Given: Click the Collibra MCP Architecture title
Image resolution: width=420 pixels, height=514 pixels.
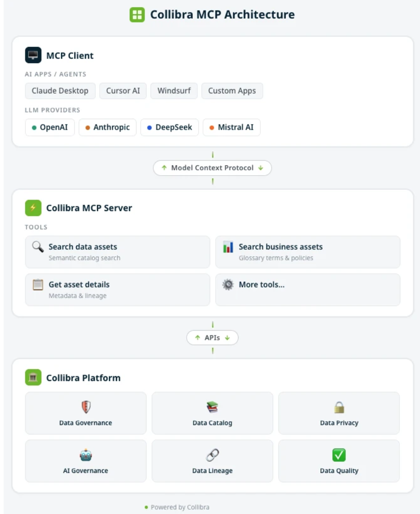Looking at the screenshot, I should (x=223, y=15).
